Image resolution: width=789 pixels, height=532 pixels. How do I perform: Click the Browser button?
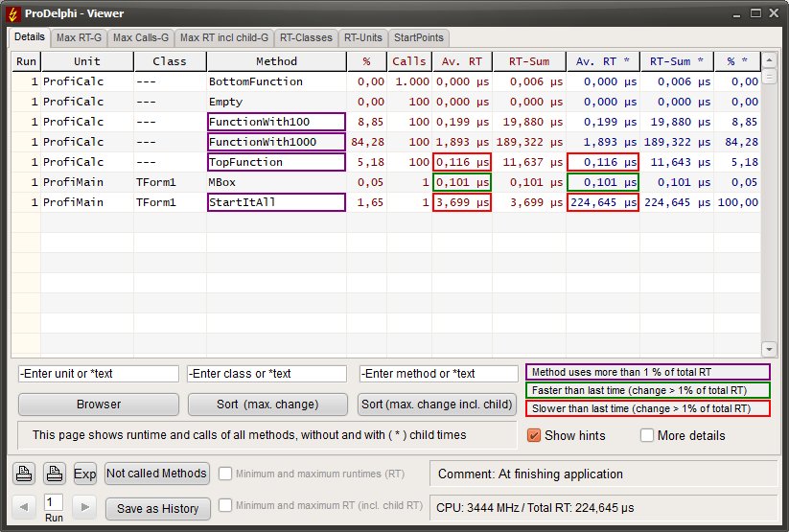[99, 404]
